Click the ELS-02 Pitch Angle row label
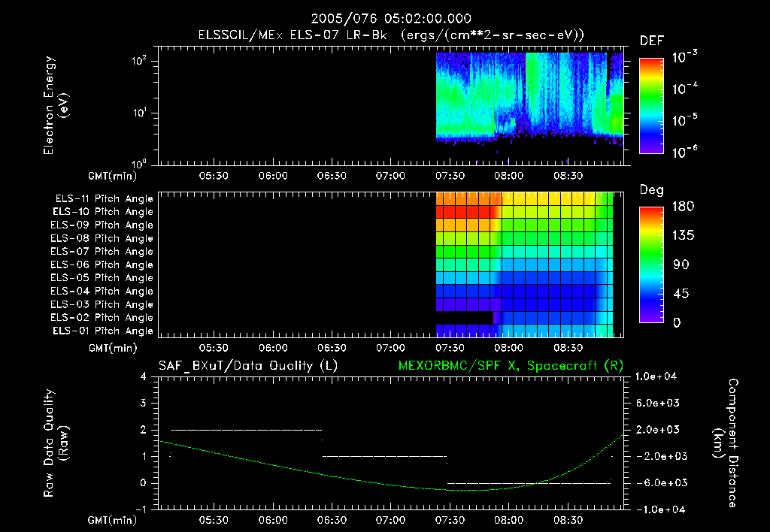 click(x=102, y=318)
